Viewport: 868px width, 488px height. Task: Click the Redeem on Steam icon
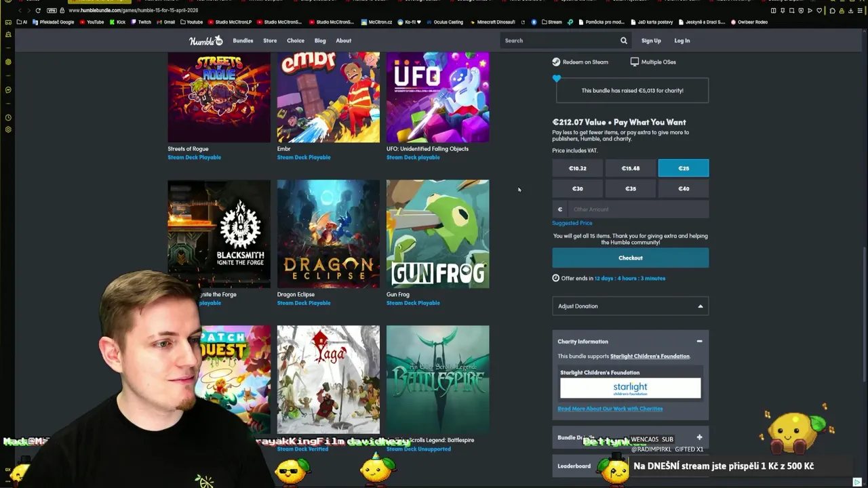tap(556, 62)
